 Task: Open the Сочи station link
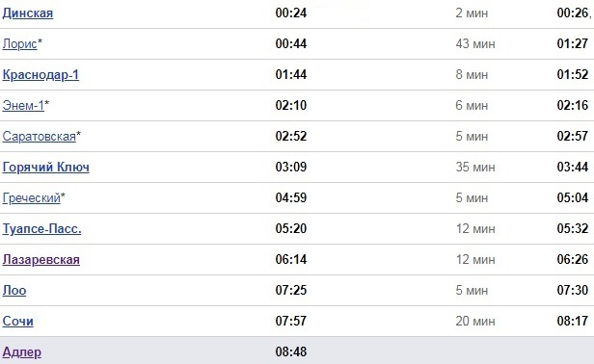coord(17,322)
